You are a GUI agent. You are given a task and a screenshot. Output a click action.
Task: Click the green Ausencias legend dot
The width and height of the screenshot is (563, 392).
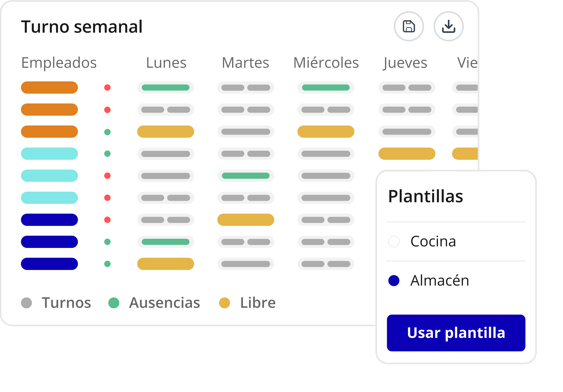(x=114, y=303)
